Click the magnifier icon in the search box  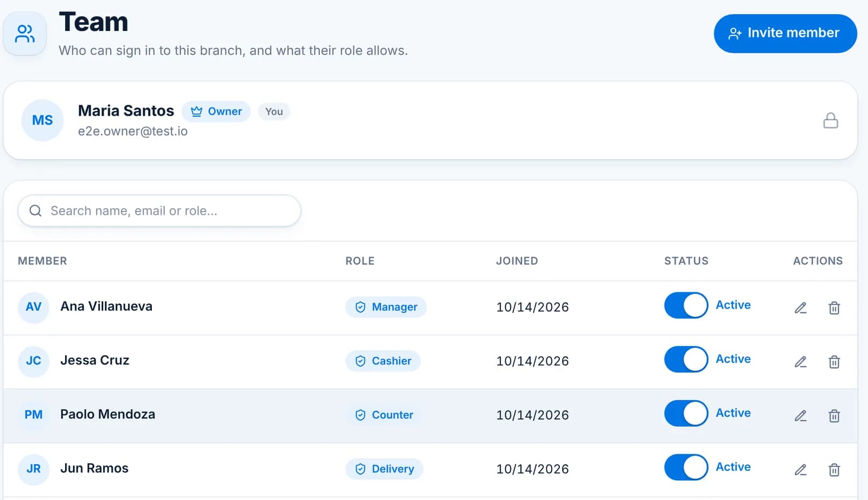35,211
